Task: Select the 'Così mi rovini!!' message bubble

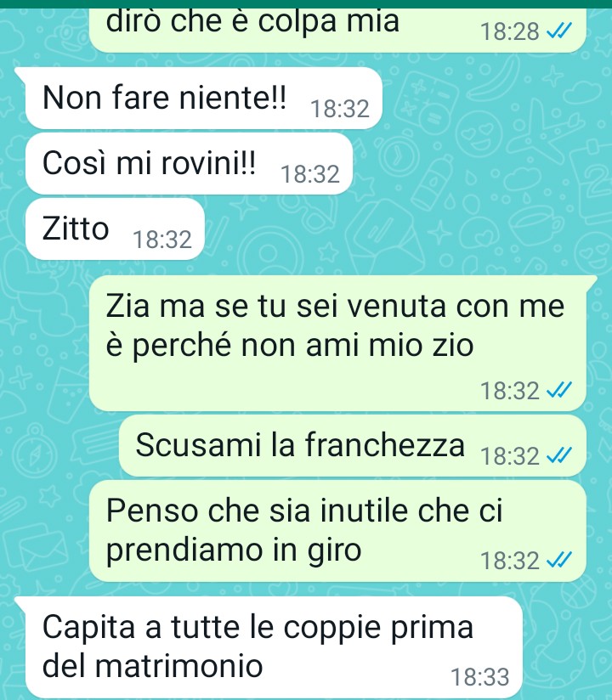Action: pos(189,163)
